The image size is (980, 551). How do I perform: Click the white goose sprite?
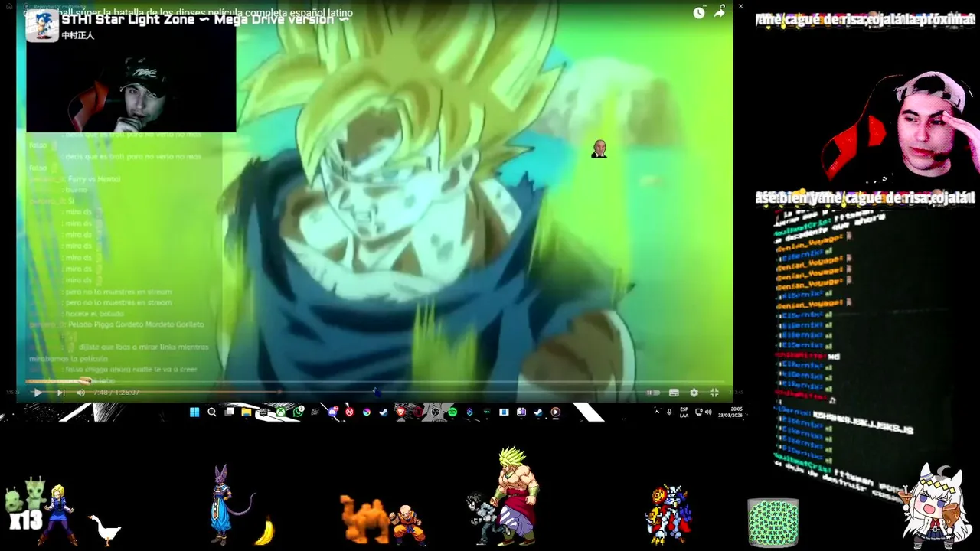(x=103, y=530)
